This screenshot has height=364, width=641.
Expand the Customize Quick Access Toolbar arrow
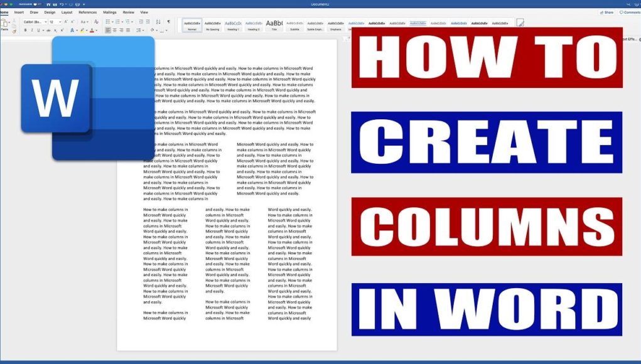tap(83, 4)
